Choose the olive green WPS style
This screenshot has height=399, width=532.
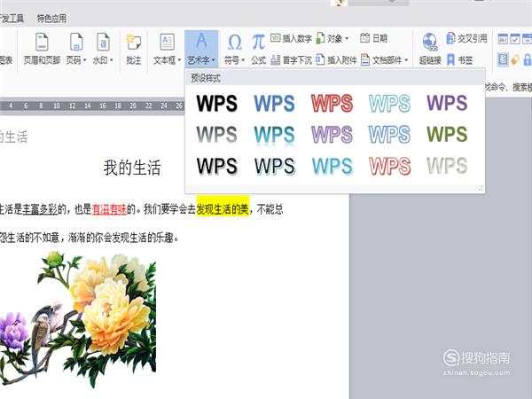(447, 134)
